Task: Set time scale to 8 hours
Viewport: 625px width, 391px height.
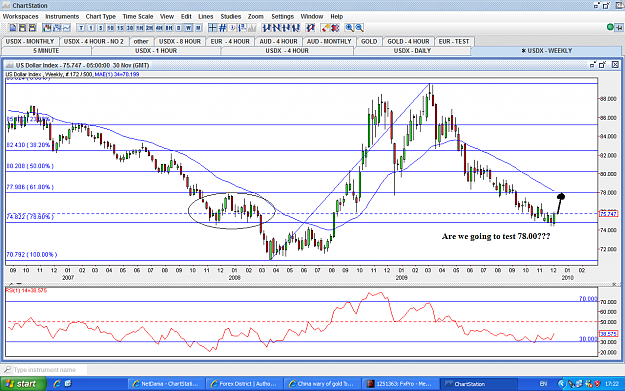Action: pyautogui.click(x=169, y=28)
